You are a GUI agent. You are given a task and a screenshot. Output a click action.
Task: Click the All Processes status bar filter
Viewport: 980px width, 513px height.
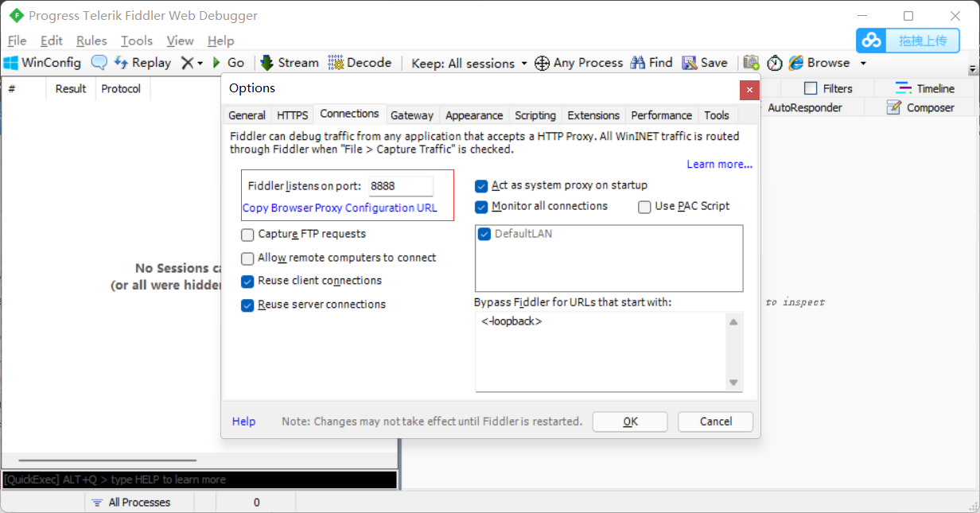[x=130, y=502]
